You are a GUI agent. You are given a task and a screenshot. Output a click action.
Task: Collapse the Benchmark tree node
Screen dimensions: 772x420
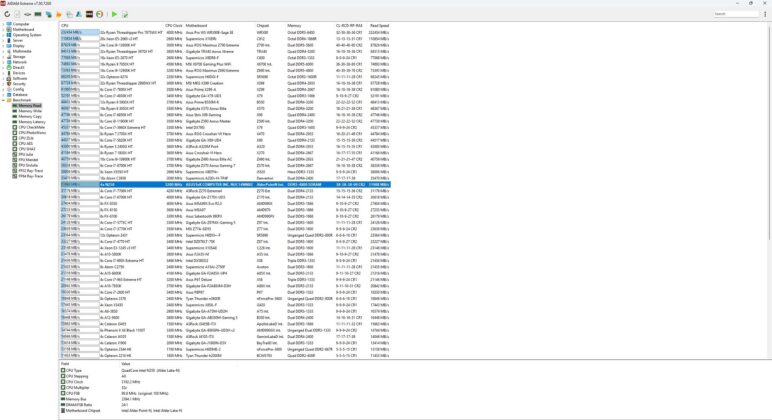(3, 100)
